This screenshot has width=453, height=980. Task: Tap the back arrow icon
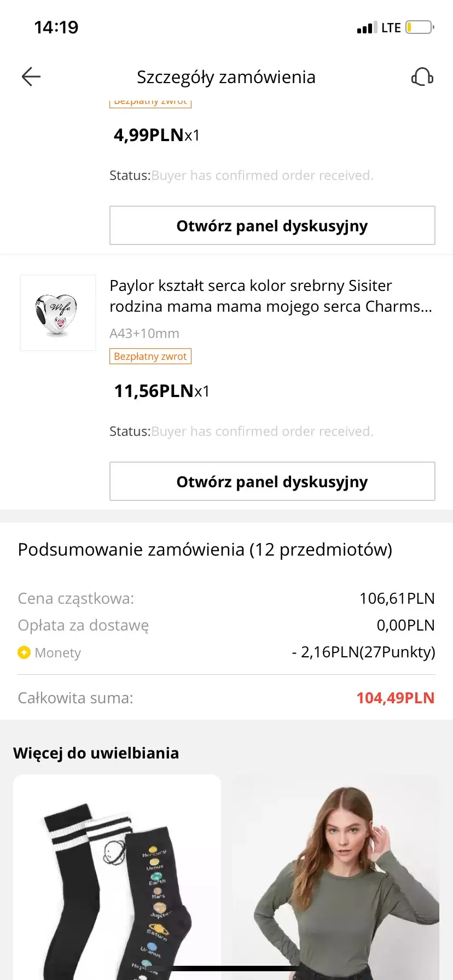click(31, 77)
